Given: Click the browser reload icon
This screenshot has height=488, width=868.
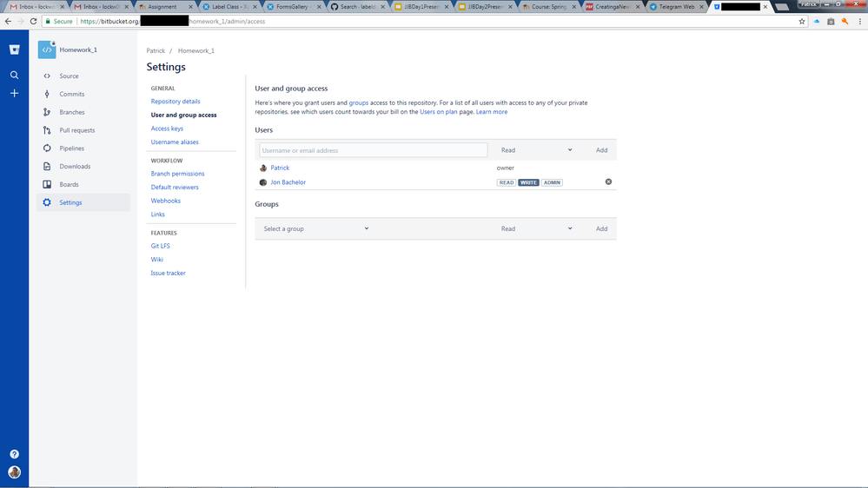Looking at the screenshot, I should click(x=33, y=21).
